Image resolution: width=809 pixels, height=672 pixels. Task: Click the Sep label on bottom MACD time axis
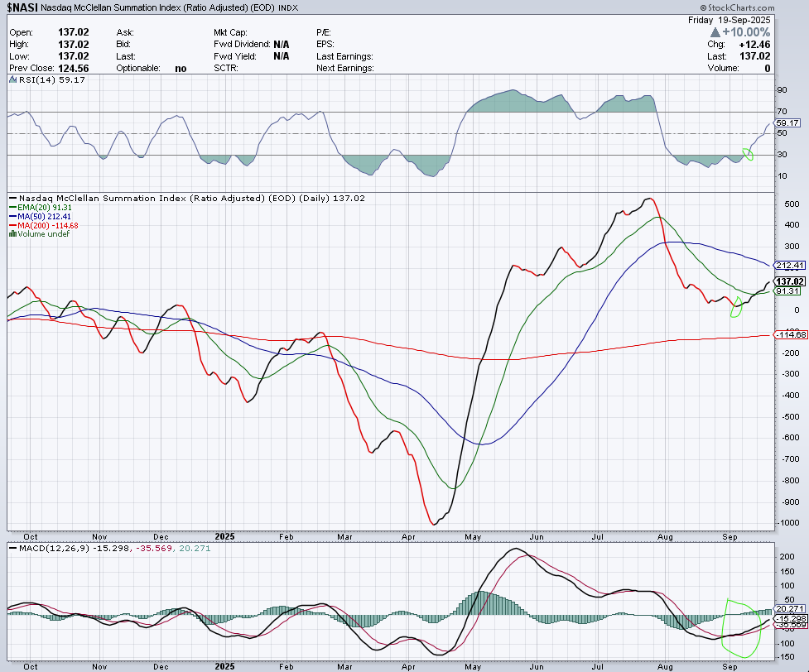730,667
